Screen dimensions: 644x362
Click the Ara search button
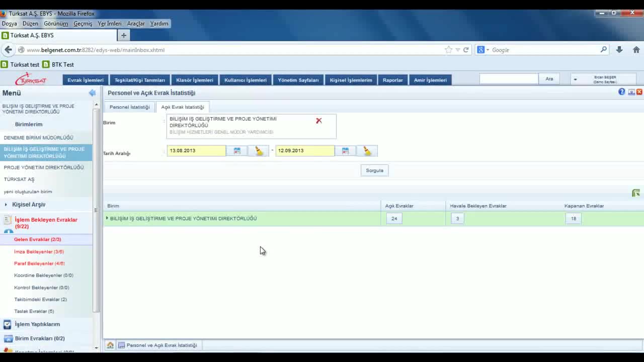pyautogui.click(x=549, y=79)
